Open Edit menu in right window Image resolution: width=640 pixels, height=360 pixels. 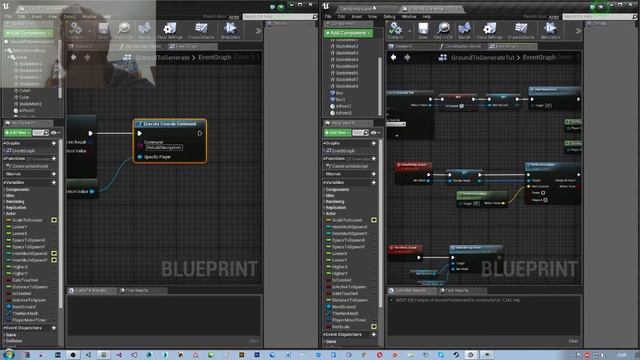[342, 17]
